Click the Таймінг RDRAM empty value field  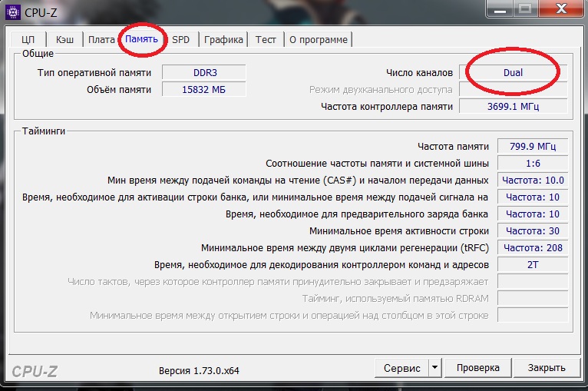[533, 298]
